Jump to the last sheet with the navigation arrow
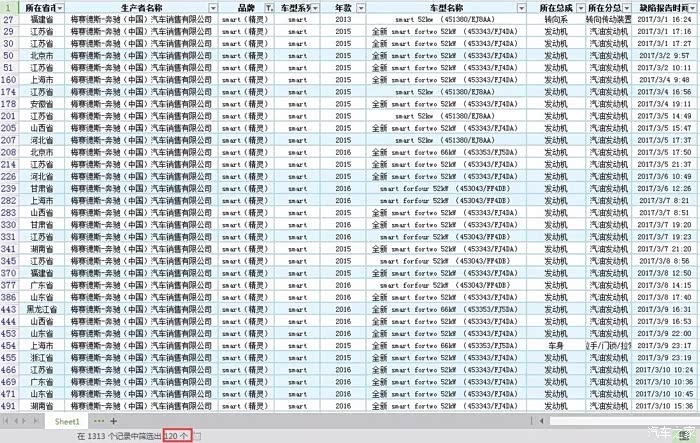Viewport: 700px width, 443px height. 36,421
